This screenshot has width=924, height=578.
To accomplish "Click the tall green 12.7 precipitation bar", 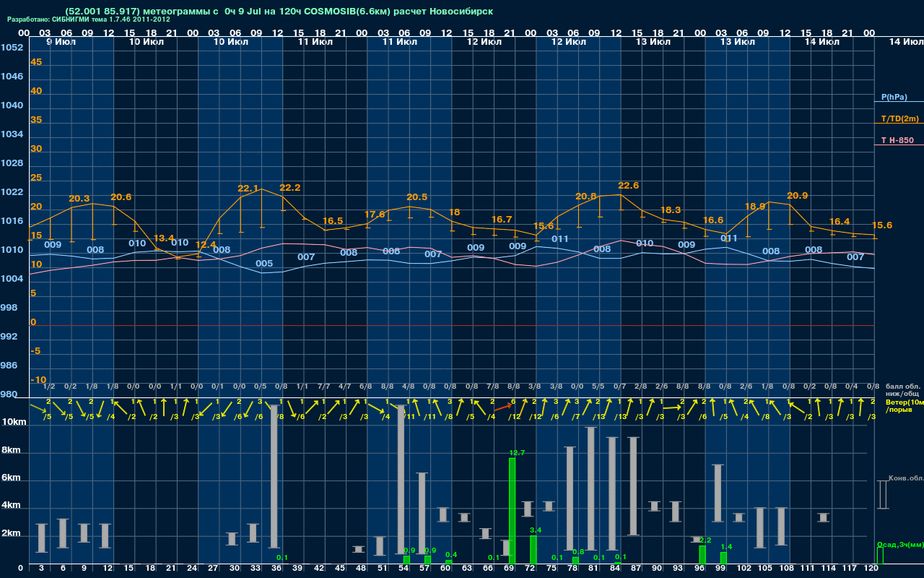I will coord(512,511).
